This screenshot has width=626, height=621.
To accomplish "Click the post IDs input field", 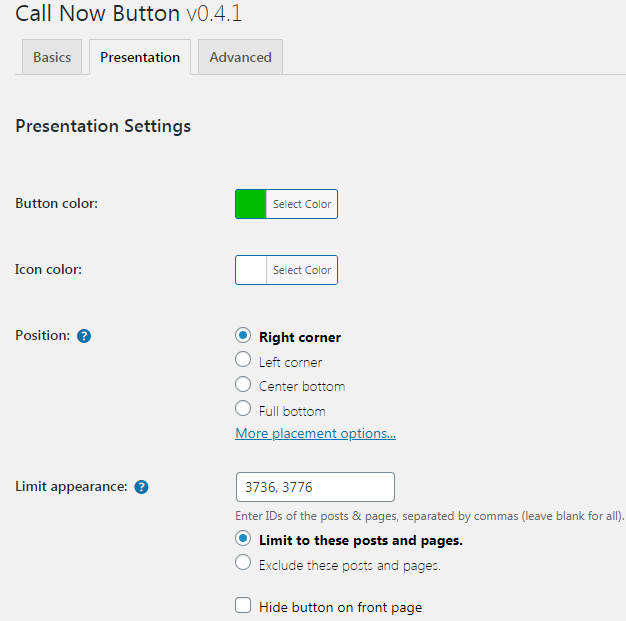I will (315, 487).
